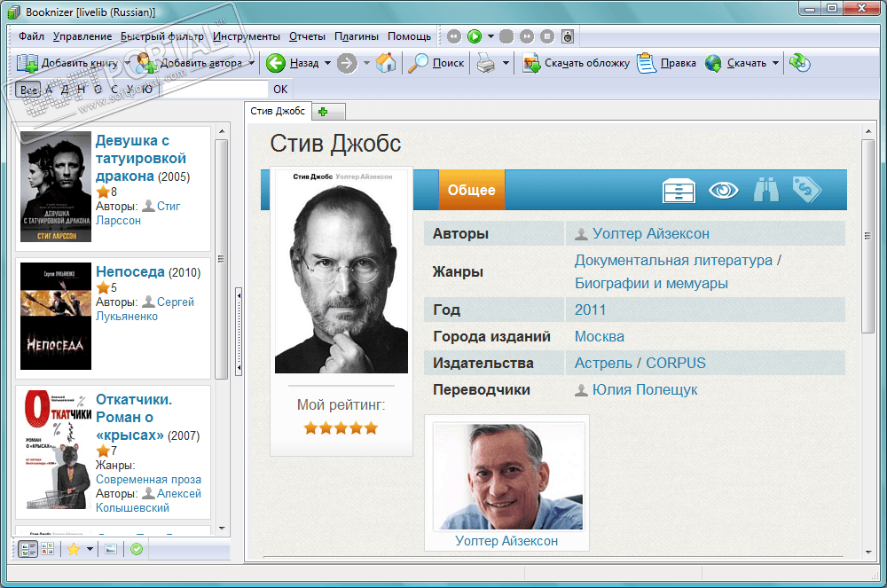
Task: Click the OK button next to filter field
Action: 280,90
